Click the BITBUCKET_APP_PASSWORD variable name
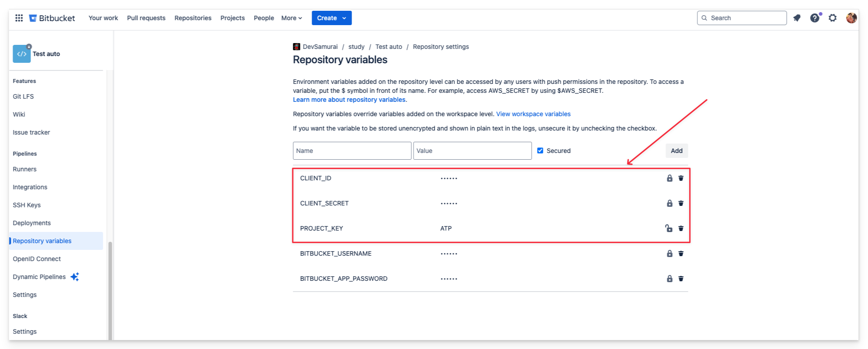This screenshot has width=868, height=349. pos(344,279)
